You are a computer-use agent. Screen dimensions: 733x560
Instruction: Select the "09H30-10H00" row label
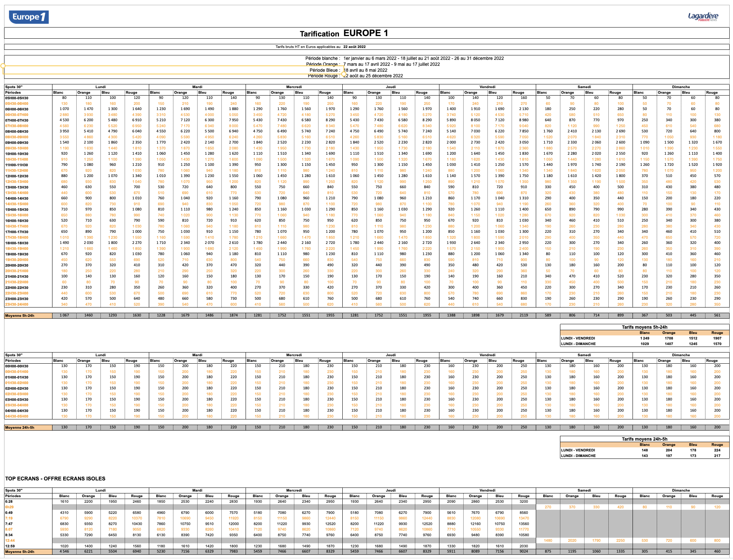17,148
